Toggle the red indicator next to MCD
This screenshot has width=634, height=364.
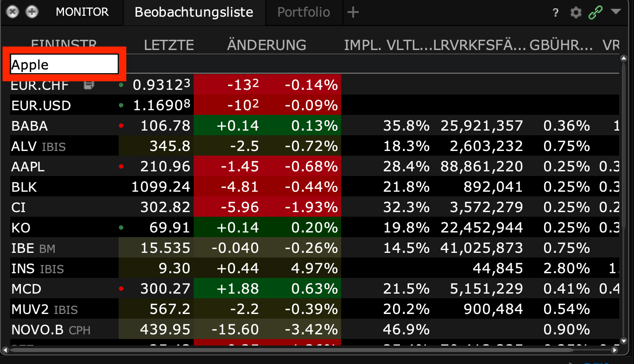pyautogui.click(x=121, y=289)
